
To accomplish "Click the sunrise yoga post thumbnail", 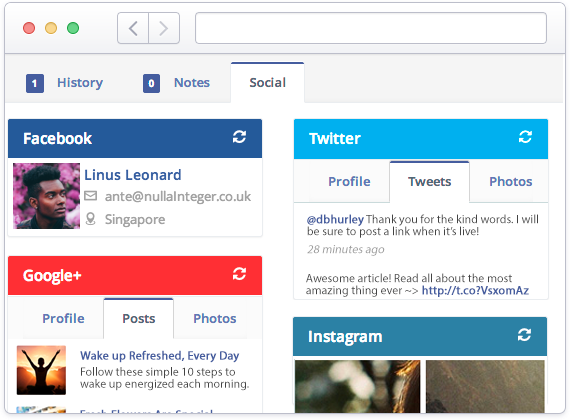I will coord(41,370).
